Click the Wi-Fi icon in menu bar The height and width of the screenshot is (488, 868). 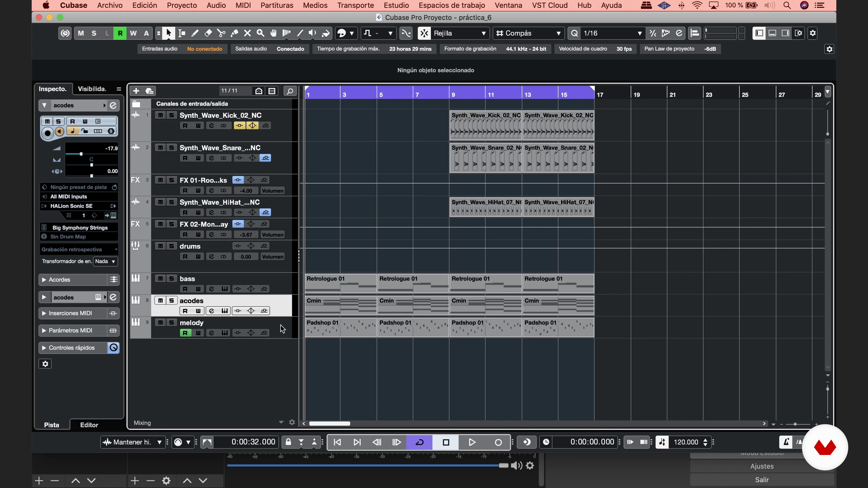pos(697,5)
